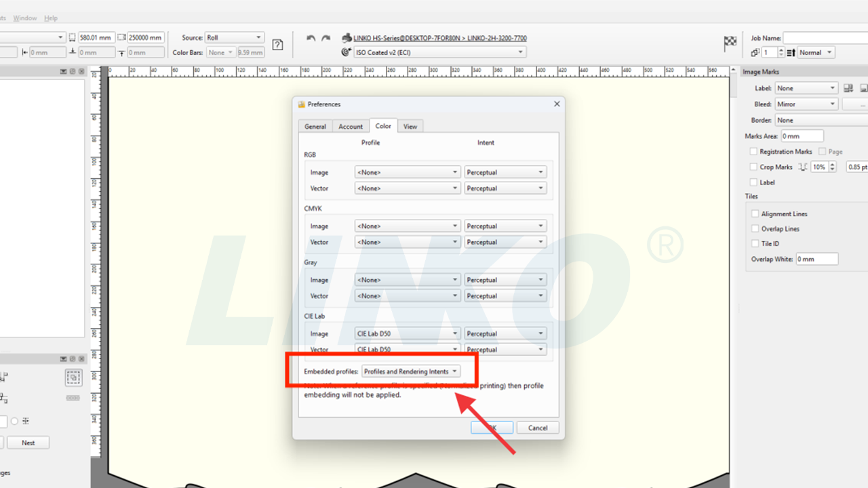Click the label placement icon next to Label dropdown

pos(848,88)
